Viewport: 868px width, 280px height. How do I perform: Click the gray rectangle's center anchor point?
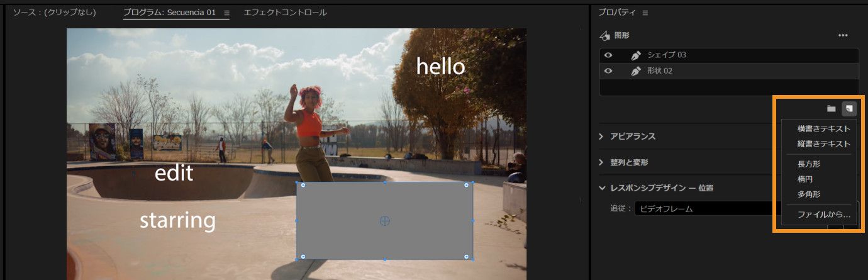385,220
